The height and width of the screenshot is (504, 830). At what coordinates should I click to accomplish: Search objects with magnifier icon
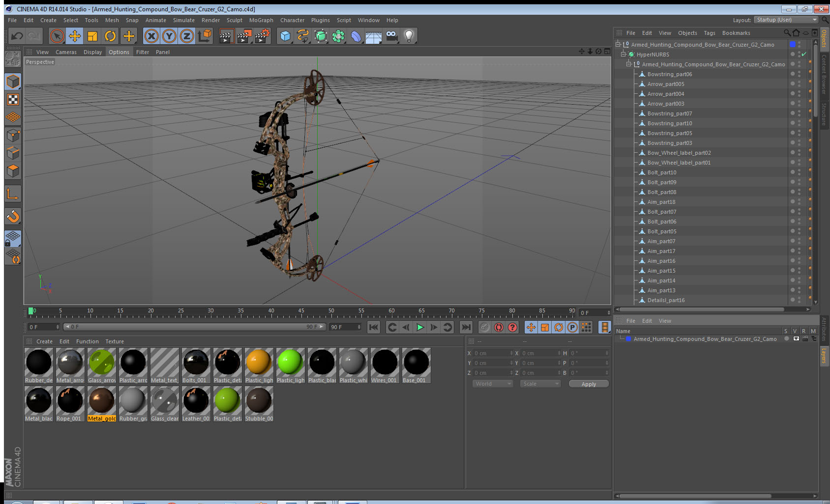point(787,33)
